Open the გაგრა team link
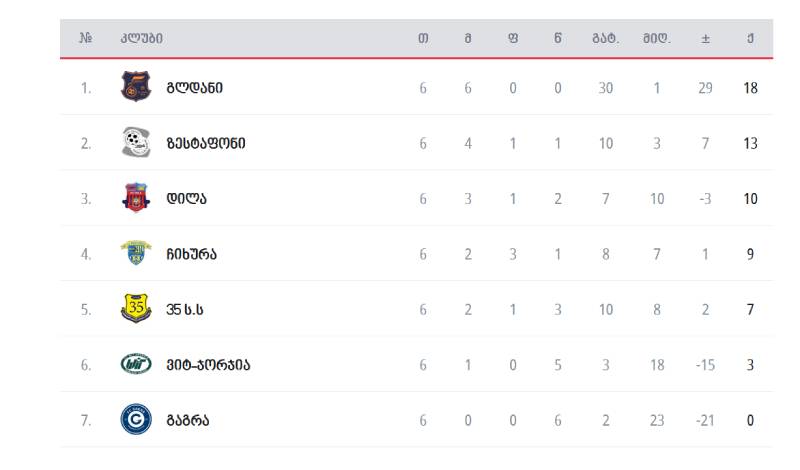The image size is (800, 470). pyautogui.click(x=188, y=420)
